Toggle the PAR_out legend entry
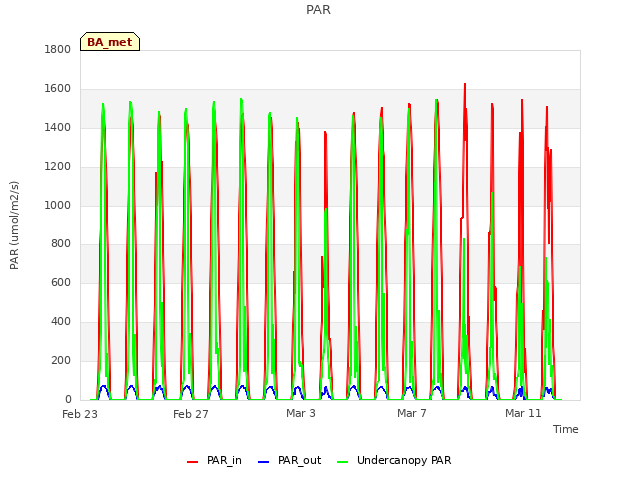This screenshot has height=480, width=640. point(290,460)
